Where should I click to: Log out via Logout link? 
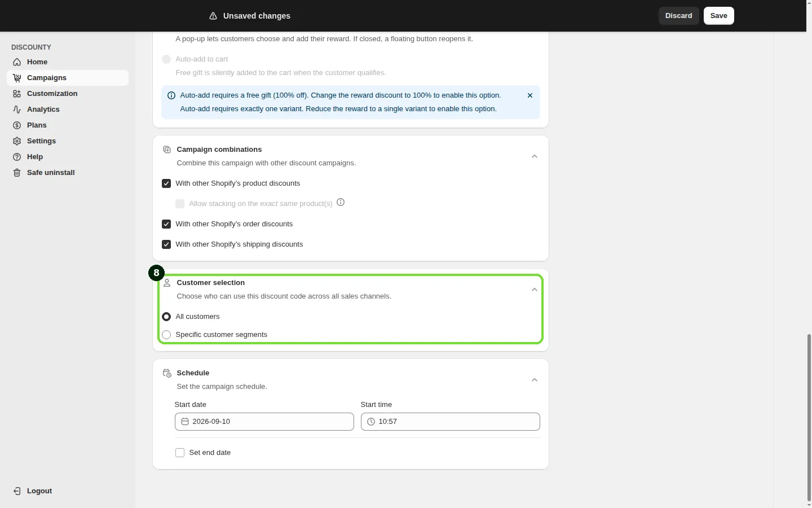(68, 491)
